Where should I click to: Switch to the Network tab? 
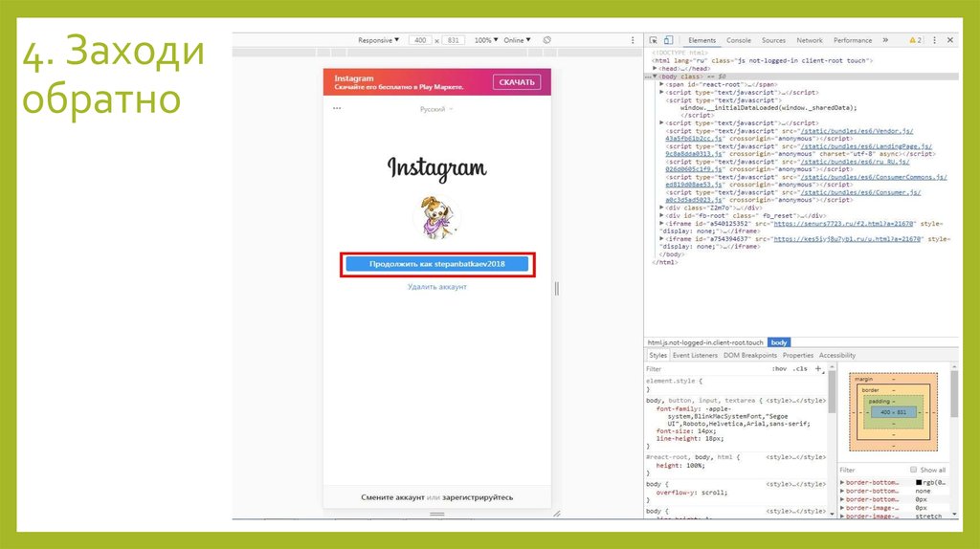(x=810, y=40)
